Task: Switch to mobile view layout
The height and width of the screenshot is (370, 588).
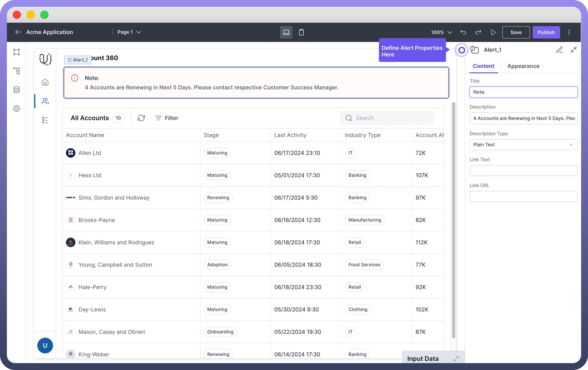Action: tap(301, 32)
